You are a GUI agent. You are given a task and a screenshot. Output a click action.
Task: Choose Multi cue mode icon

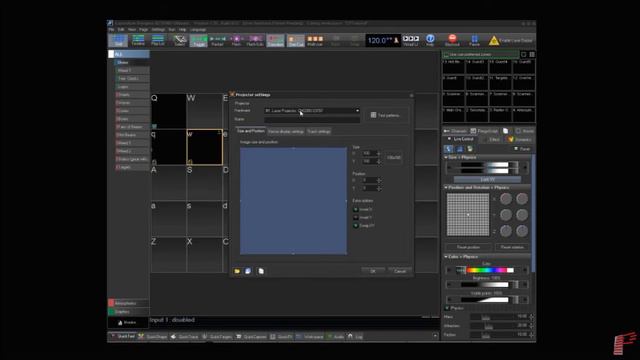tap(315, 40)
